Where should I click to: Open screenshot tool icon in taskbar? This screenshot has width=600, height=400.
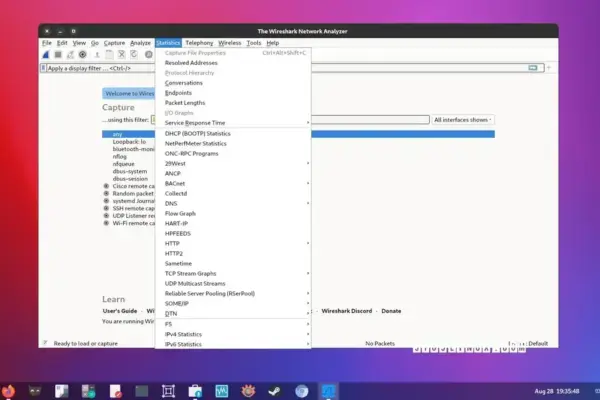pos(168,391)
